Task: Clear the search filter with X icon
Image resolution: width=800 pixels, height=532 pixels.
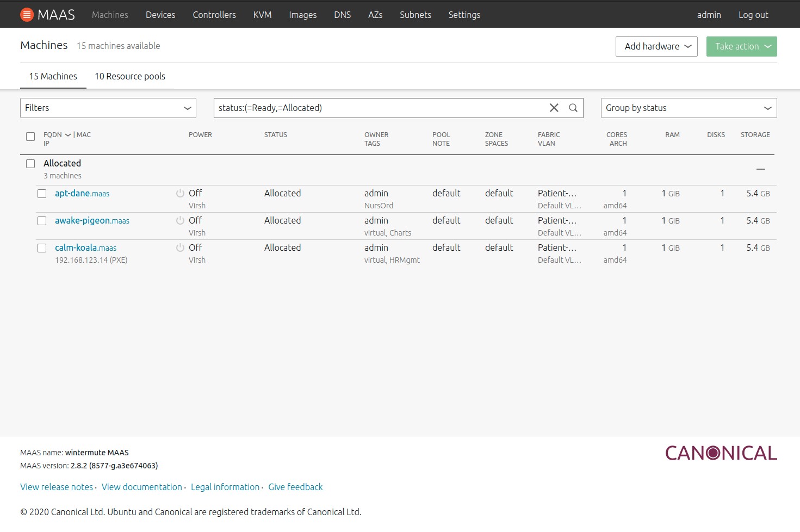Action: click(554, 108)
